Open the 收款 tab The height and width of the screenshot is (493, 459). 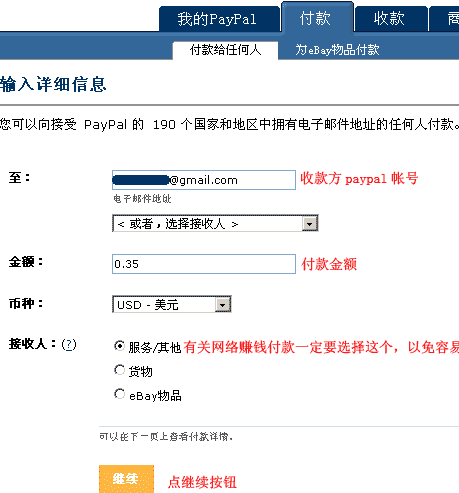click(x=391, y=19)
